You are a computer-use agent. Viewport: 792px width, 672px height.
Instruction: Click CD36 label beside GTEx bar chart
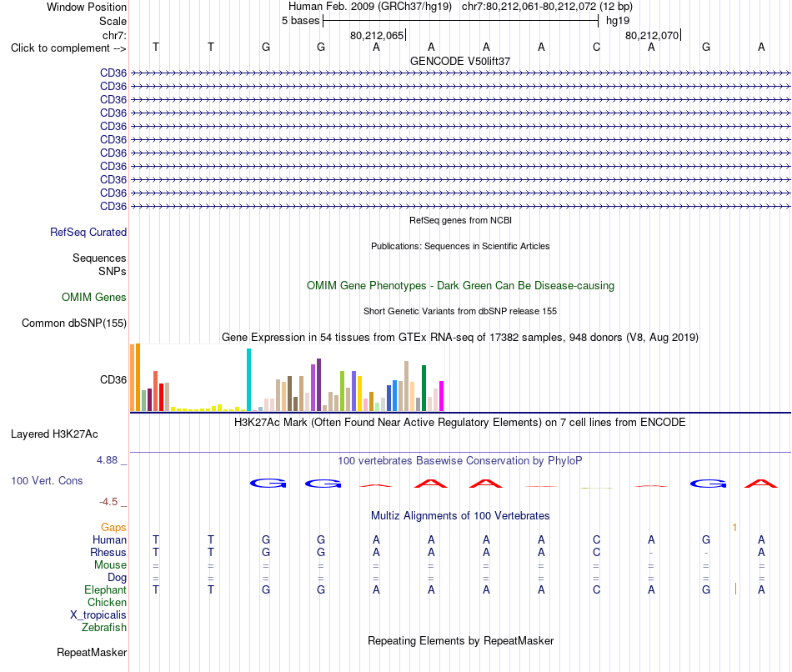[113, 379]
